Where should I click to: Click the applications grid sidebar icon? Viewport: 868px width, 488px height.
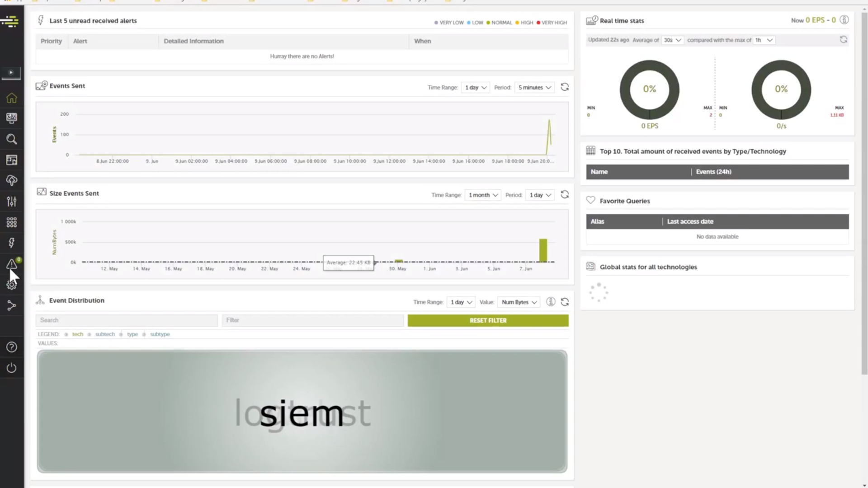(x=12, y=222)
